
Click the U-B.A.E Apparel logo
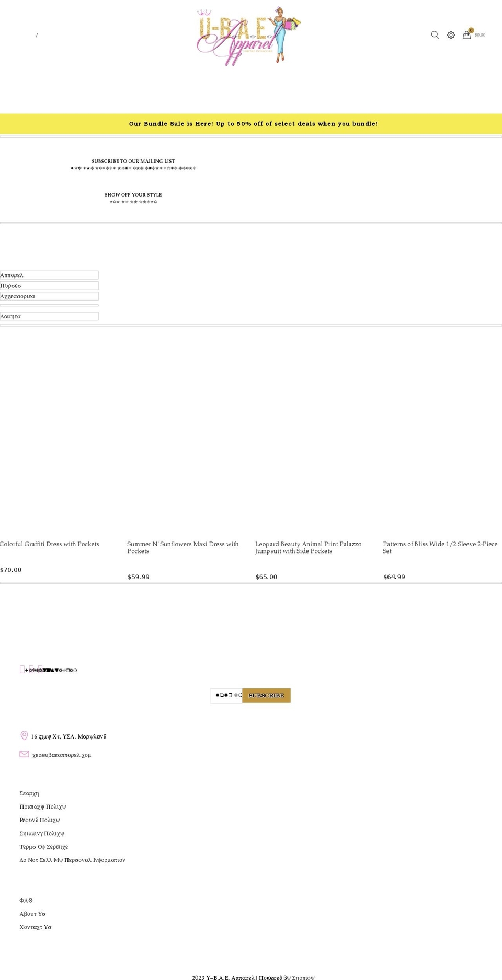point(249,37)
